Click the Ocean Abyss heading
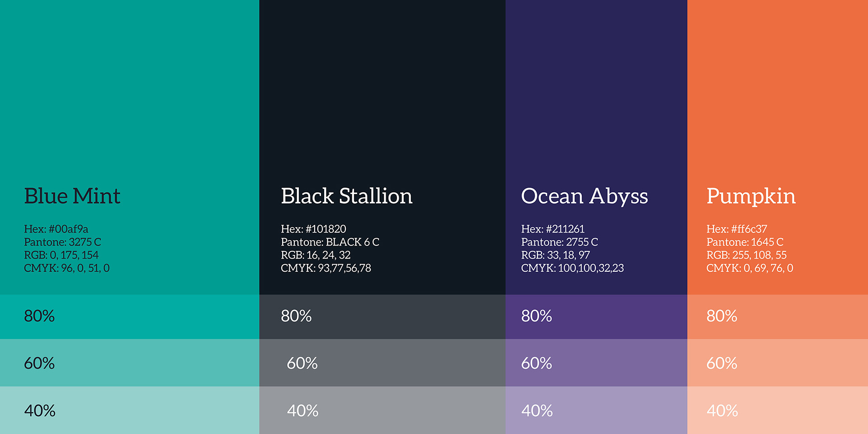 584,197
